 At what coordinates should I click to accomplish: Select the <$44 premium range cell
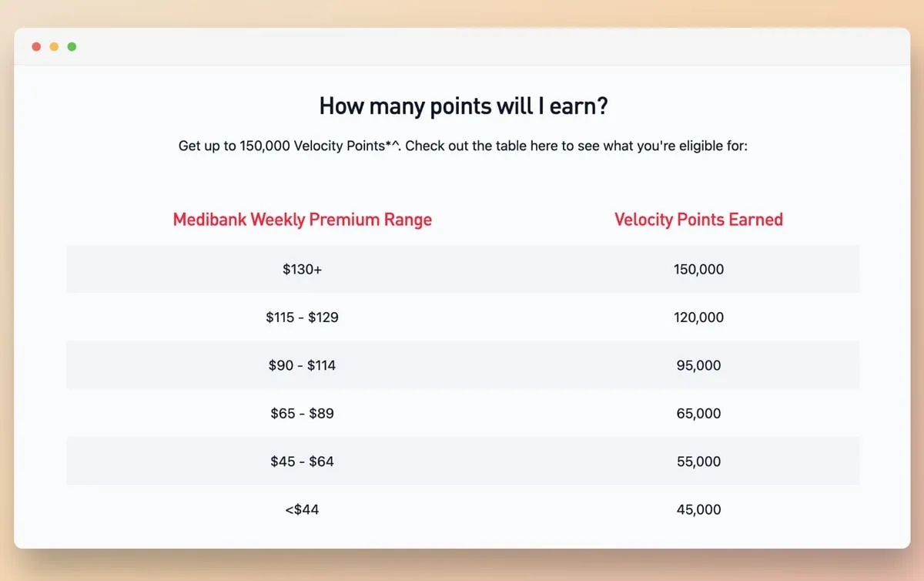point(303,509)
